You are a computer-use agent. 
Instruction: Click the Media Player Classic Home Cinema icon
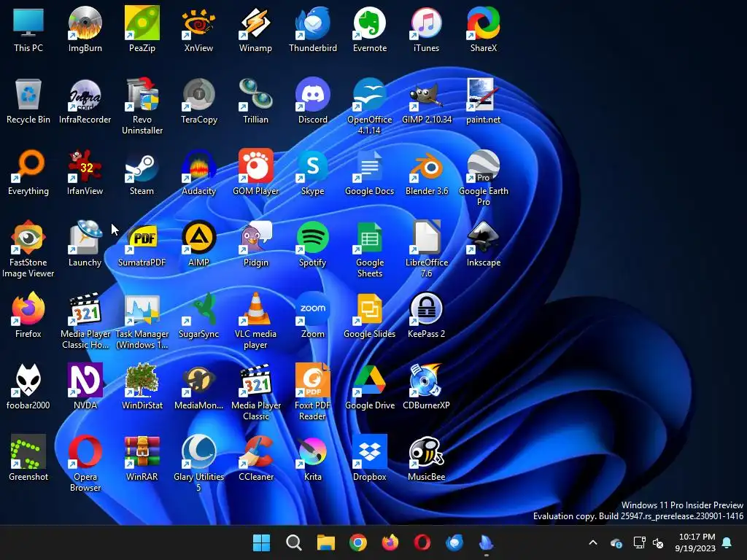(x=85, y=308)
